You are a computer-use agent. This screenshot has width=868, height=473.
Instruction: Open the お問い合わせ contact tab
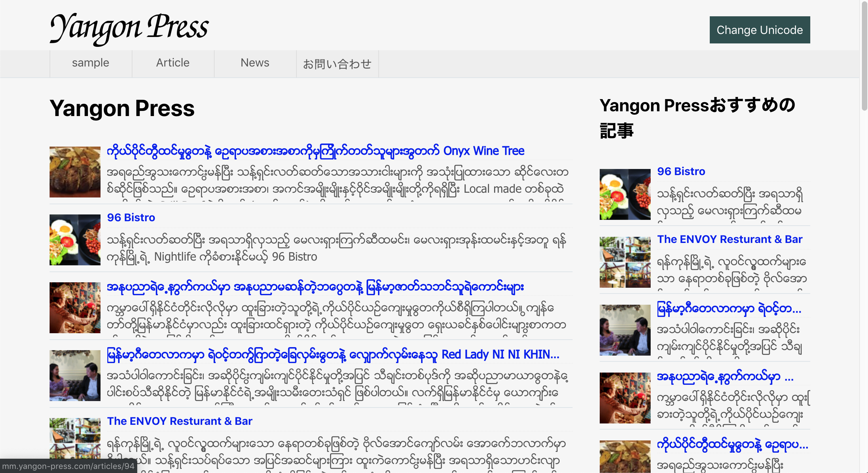[x=337, y=63]
